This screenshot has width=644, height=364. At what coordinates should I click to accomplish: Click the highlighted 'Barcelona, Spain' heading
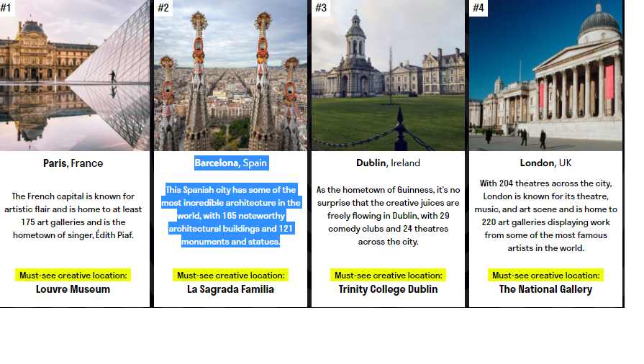click(231, 163)
